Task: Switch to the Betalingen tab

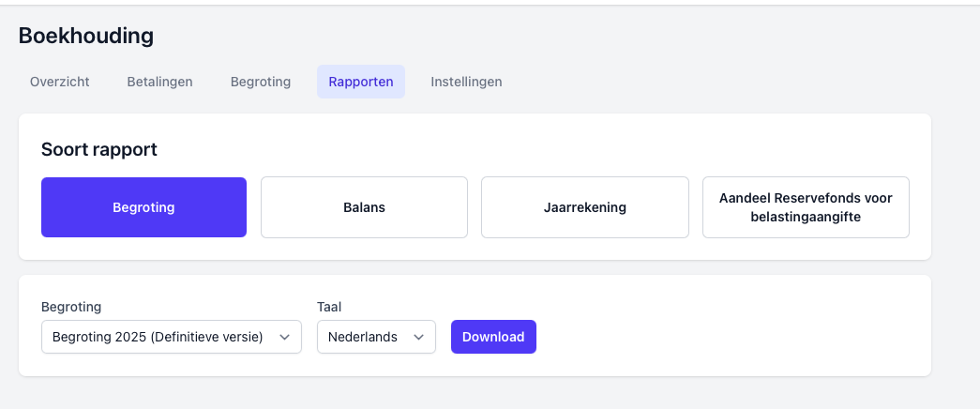Action: 159,82
